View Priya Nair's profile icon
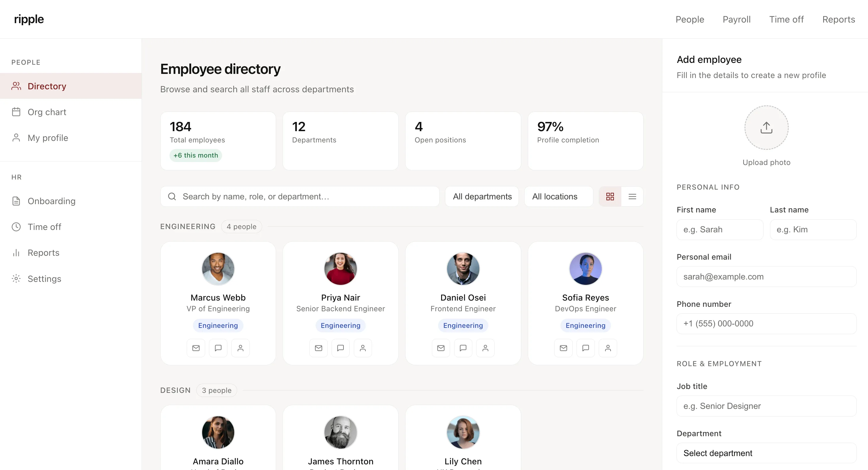 (x=362, y=348)
